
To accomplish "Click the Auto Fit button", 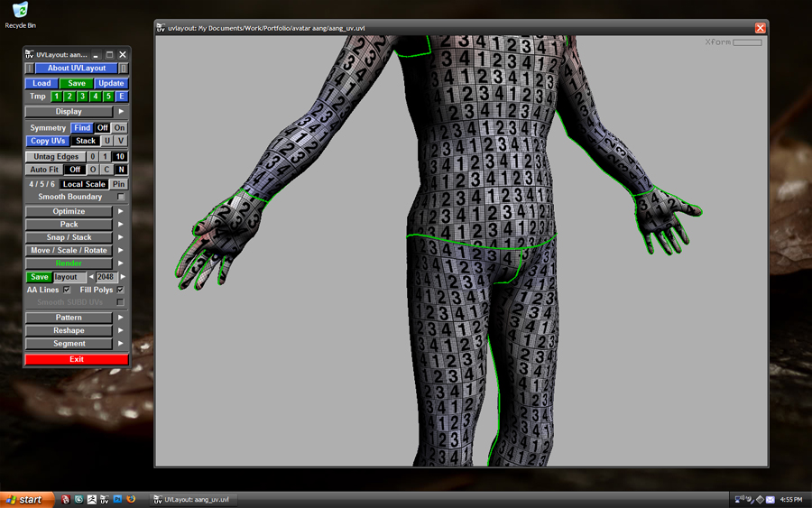I will click(44, 170).
